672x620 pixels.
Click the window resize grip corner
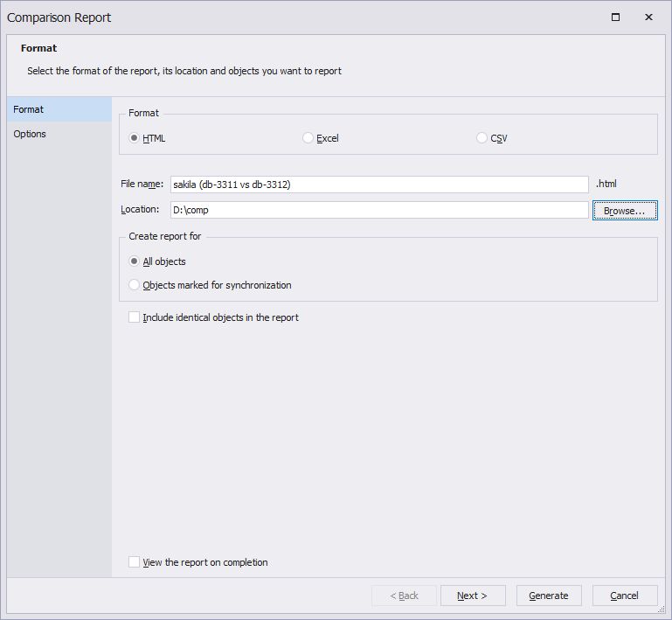[662, 610]
